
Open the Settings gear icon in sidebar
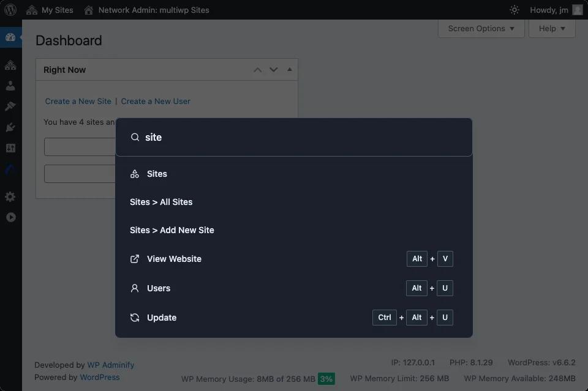click(x=10, y=196)
